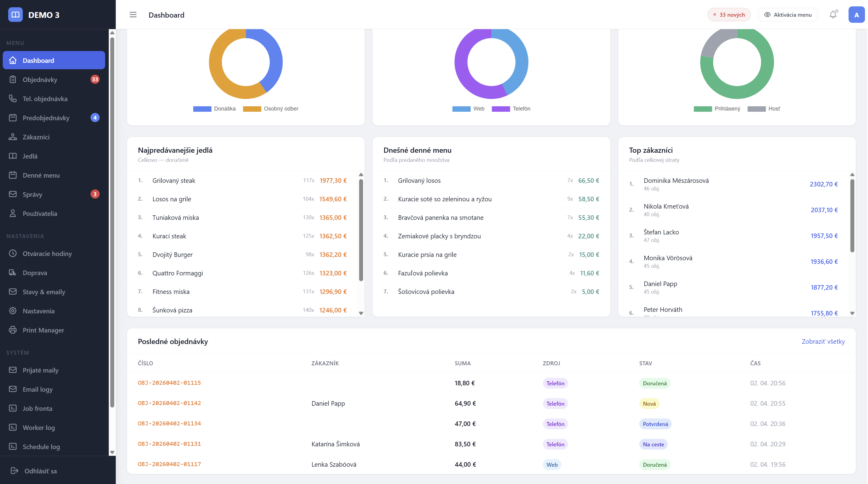
Task: Open Objednávky menu item
Action: point(40,80)
